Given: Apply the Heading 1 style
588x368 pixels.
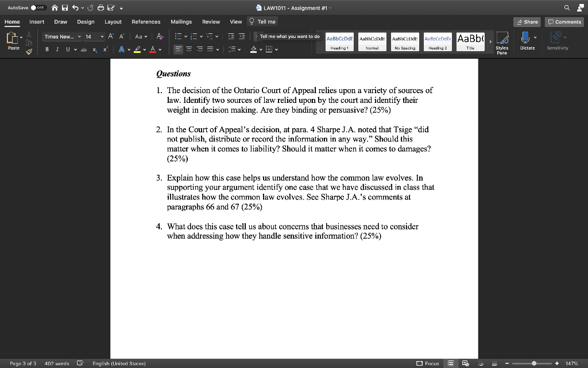Looking at the screenshot, I should click(339, 41).
